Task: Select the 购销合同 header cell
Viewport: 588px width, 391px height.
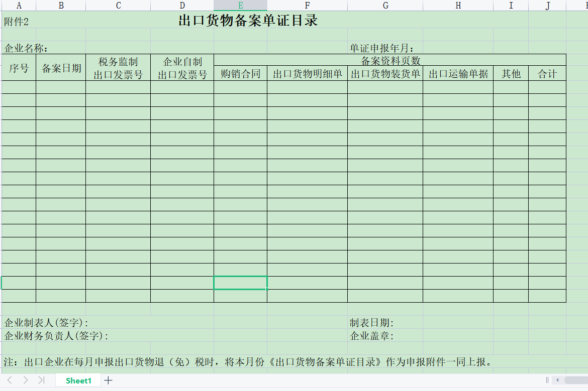Action: tap(240, 74)
